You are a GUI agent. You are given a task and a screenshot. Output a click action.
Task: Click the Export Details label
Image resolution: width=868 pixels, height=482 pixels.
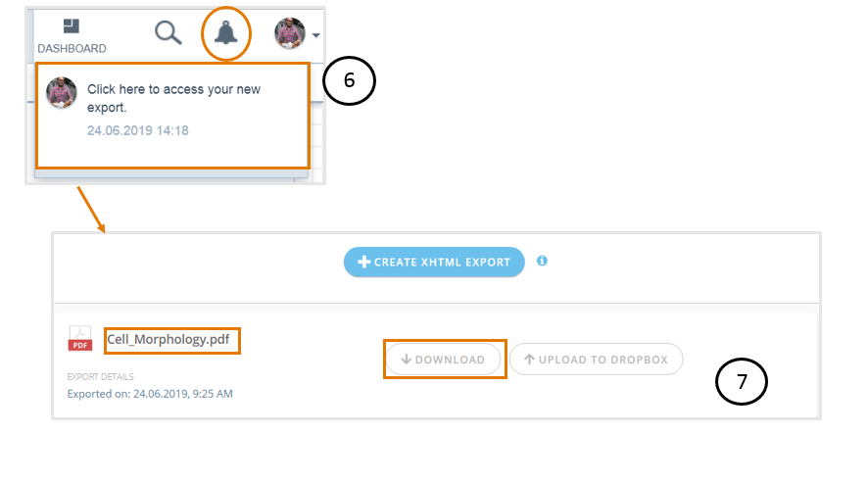click(100, 377)
